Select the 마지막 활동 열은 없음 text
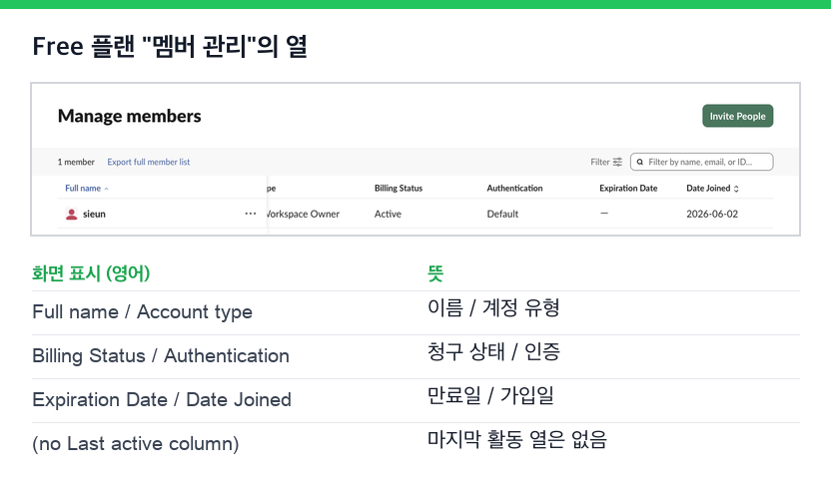 tap(516, 439)
